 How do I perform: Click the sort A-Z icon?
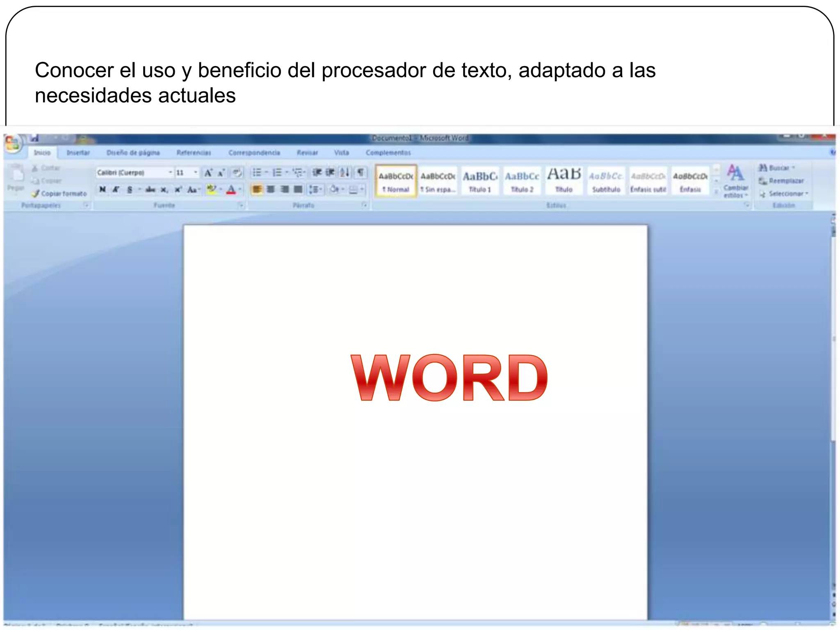pos(345,173)
